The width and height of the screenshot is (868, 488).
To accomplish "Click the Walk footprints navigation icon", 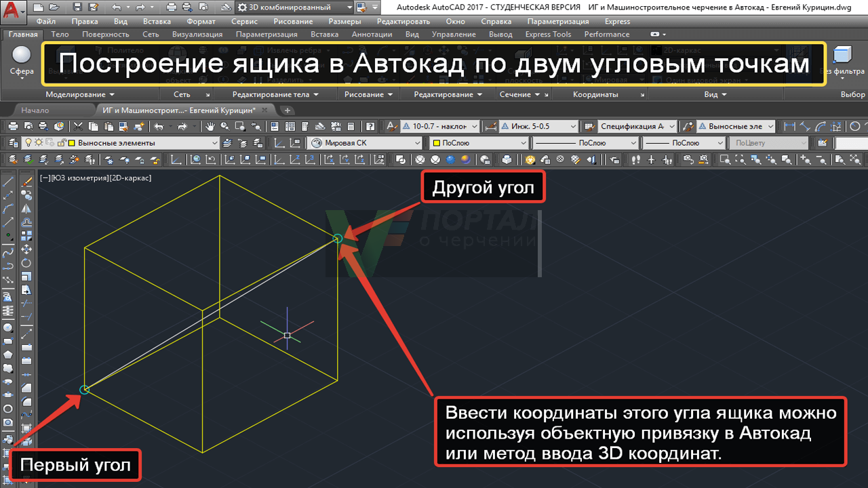I will [635, 160].
